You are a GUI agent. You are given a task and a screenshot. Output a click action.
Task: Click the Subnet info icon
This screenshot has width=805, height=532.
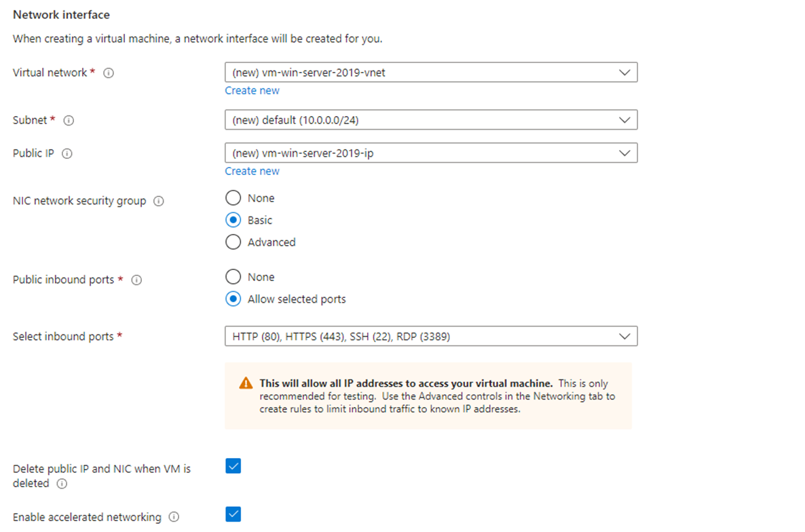coord(68,120)
